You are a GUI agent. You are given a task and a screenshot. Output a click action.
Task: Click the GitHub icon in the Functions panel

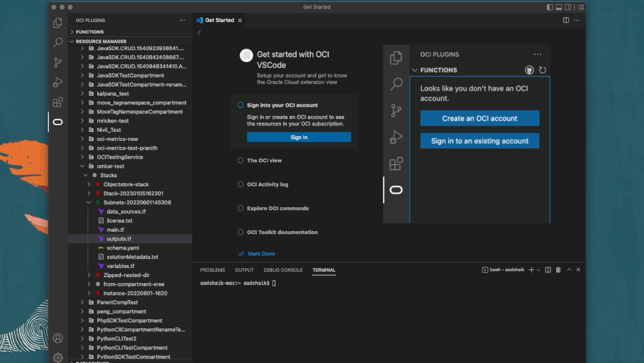click(529, 70)
